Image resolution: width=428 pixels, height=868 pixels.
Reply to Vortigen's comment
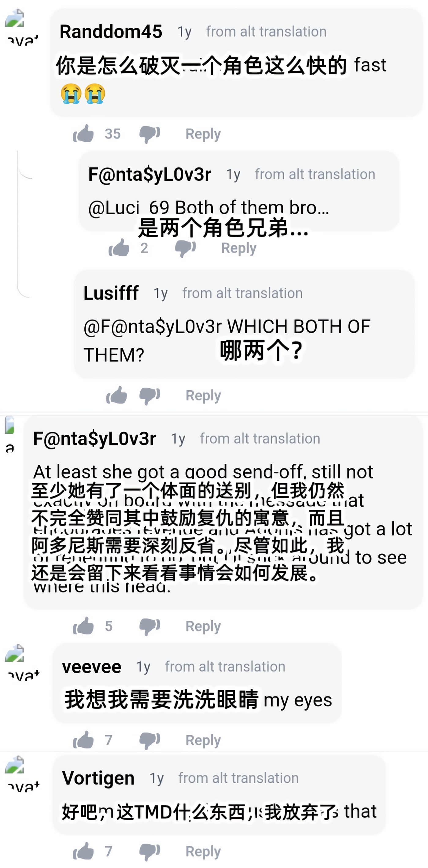pos(203,851)
